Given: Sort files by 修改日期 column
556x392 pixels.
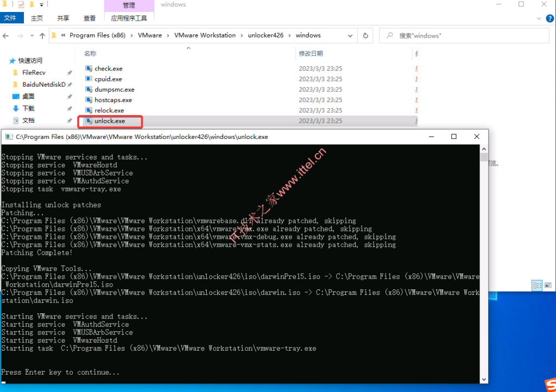Looking at the screenshot, I should (311, 54).
